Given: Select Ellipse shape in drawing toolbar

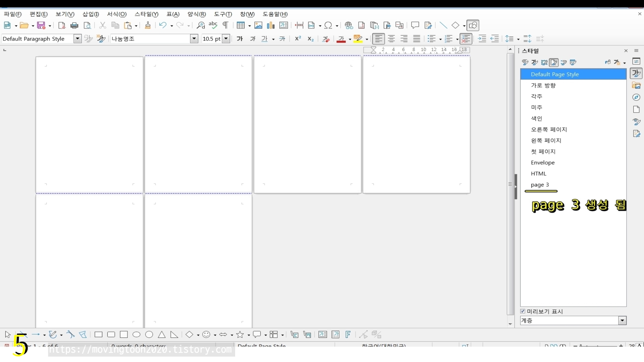Looking at the screenshot, I should coord(137,335).
